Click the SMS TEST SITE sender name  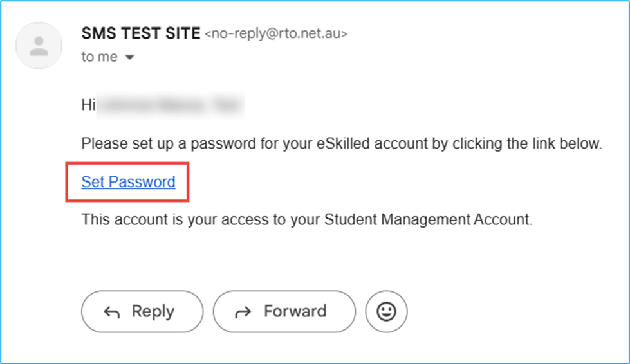pos(141,33)
